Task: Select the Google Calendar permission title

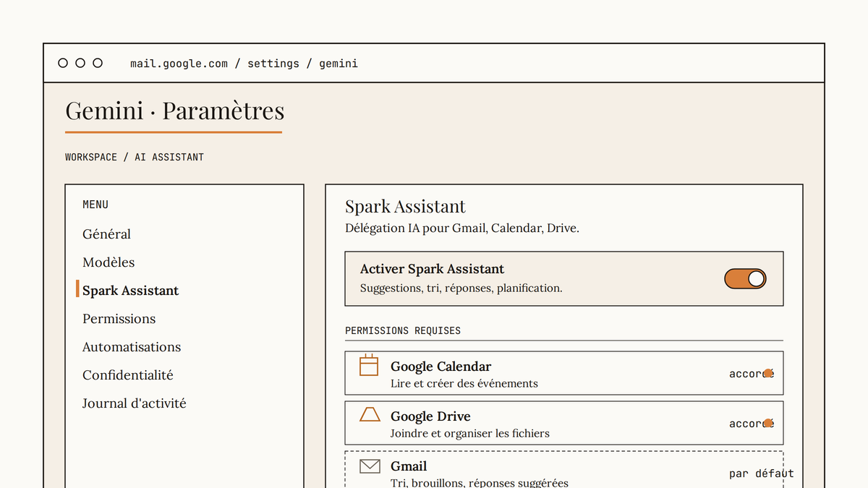Action: tap(441, 367)
